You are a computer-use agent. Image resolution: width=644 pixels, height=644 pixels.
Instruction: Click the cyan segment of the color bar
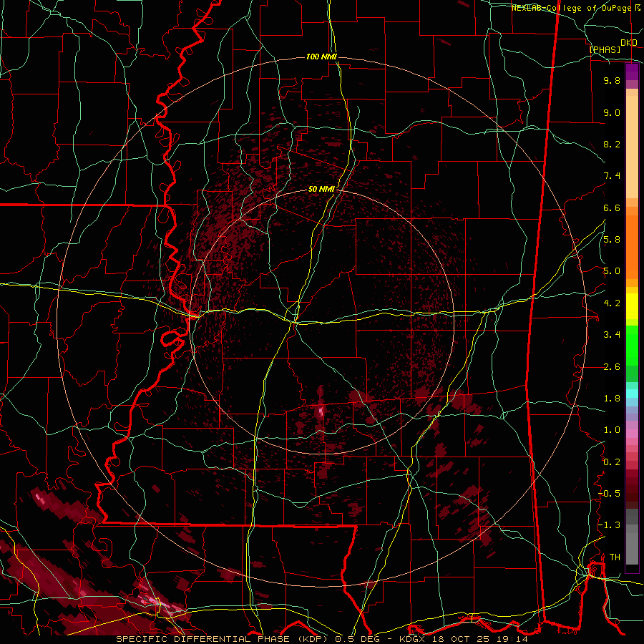(x=632, y=394)
